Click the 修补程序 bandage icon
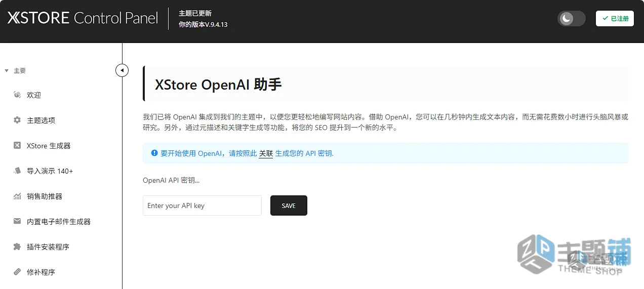The height and width of the screenshot is (289, 644). [17, 272]
